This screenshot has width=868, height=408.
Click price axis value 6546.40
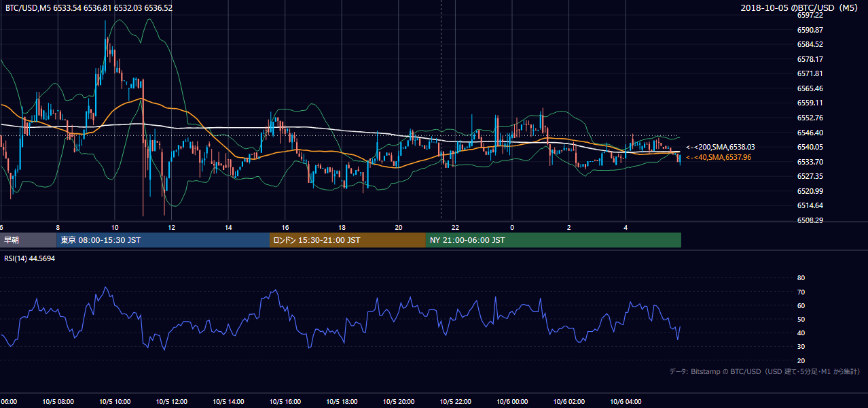tap(810, 133)
